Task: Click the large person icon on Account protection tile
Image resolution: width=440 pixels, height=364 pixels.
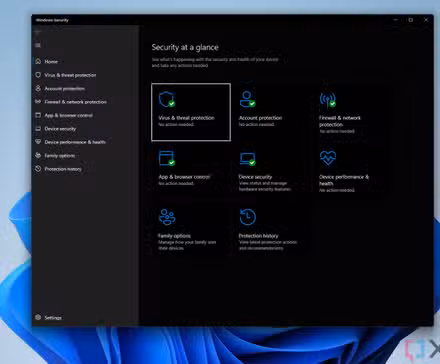Action: (247, 99)
